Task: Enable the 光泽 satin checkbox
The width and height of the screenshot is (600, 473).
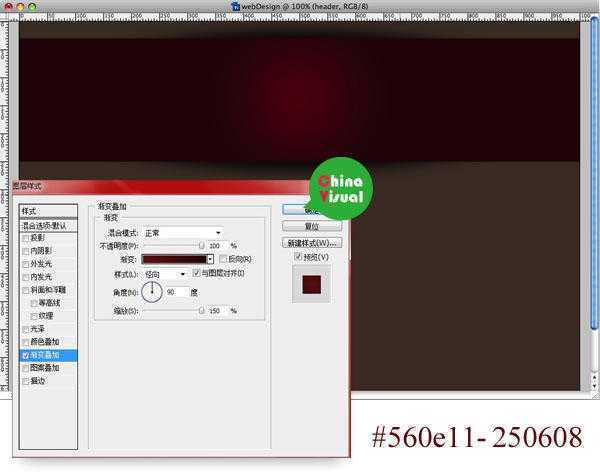Action: point(26,329)
